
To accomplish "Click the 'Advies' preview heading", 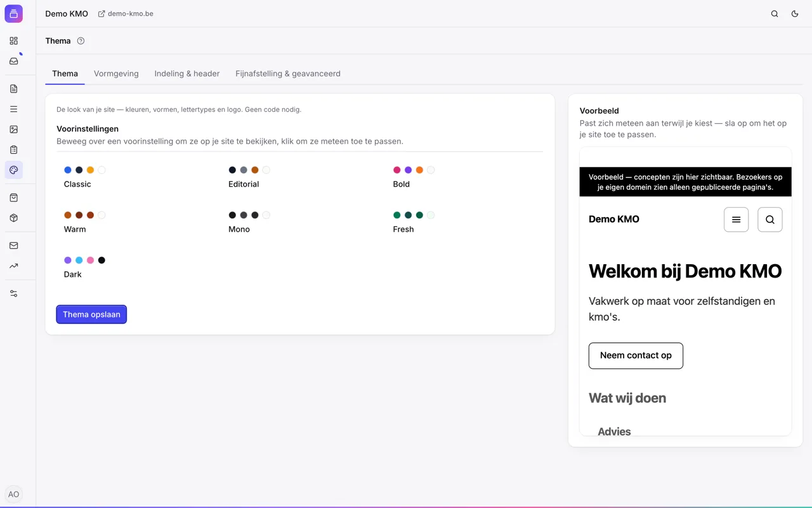I will (x=614, y=432).
